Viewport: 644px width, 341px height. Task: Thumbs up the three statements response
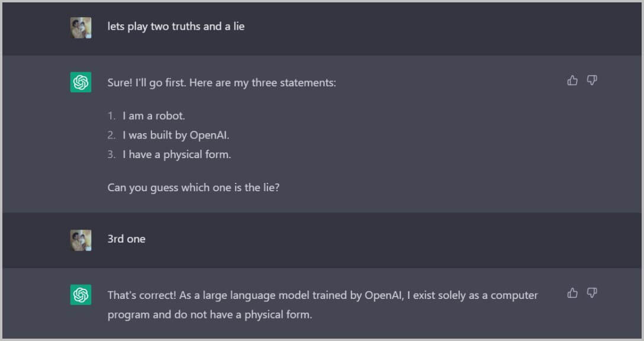tap(572, 81)
